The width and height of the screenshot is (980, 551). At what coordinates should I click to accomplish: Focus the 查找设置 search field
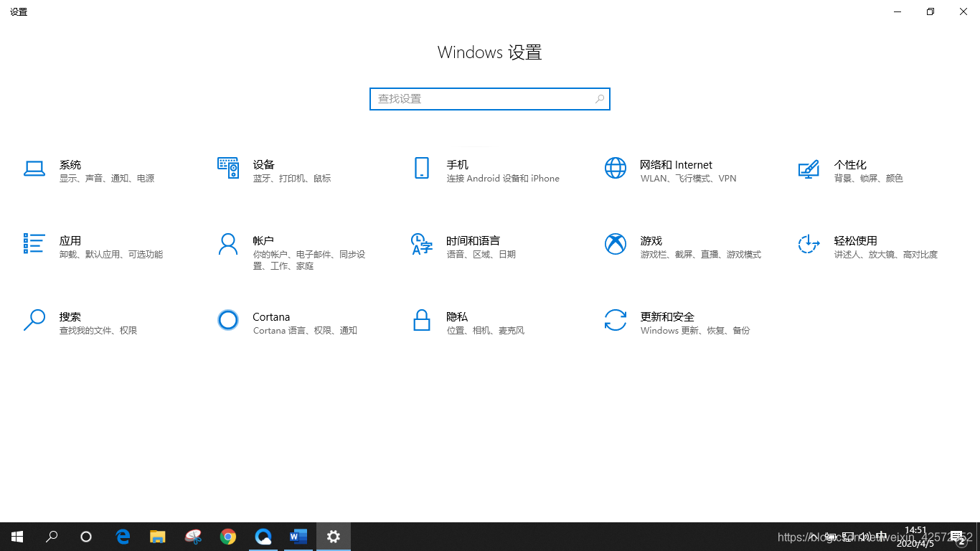[490, 99]
